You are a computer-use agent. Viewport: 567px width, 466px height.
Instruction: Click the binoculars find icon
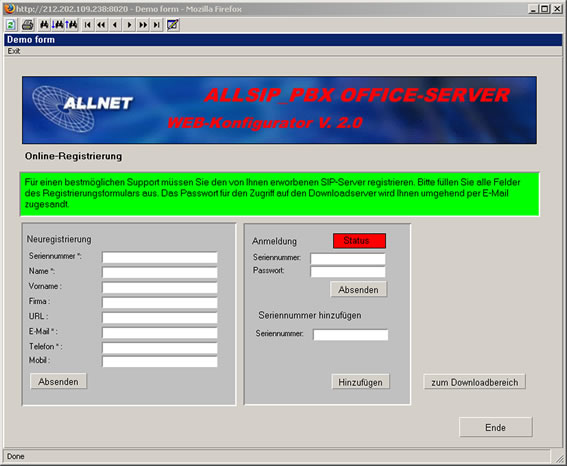click(x=44, y=25)
